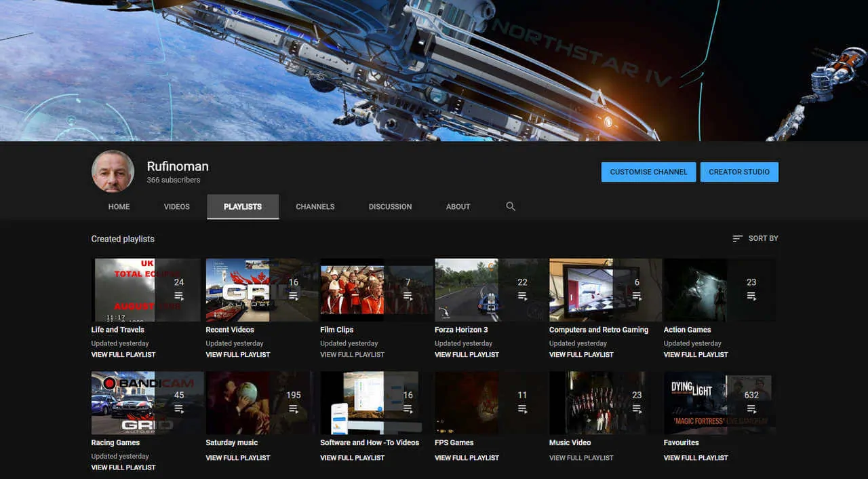Click the Rufinoman profile avatar
The width and height of the screenshot is (868, 479).
[113, 171]
